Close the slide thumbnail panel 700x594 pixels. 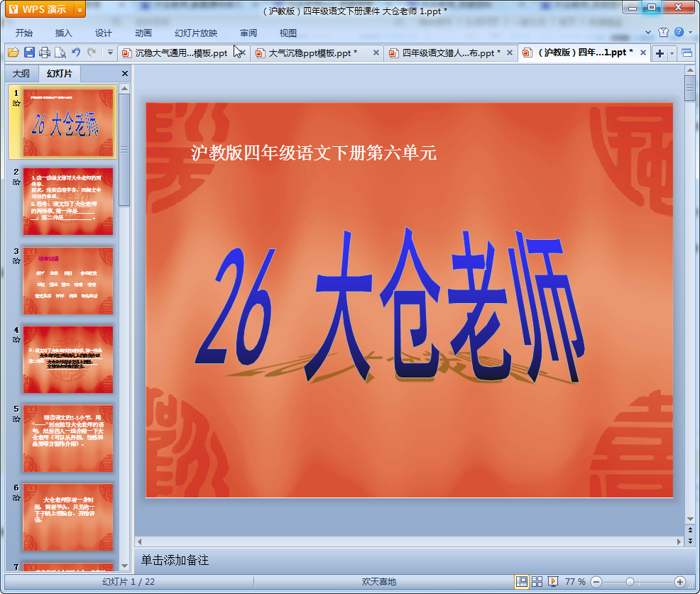[x=125, y=74]
